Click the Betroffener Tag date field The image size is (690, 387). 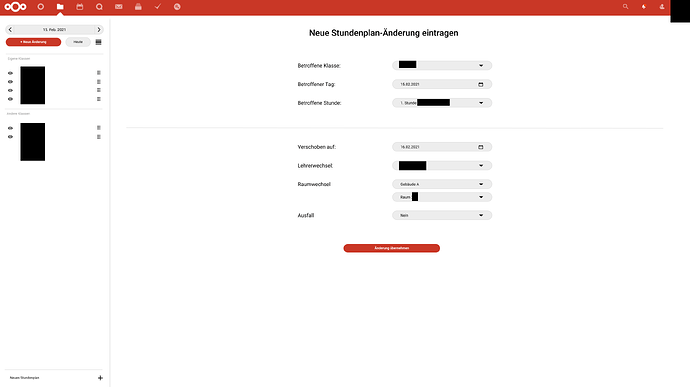(x=442, y=84)
